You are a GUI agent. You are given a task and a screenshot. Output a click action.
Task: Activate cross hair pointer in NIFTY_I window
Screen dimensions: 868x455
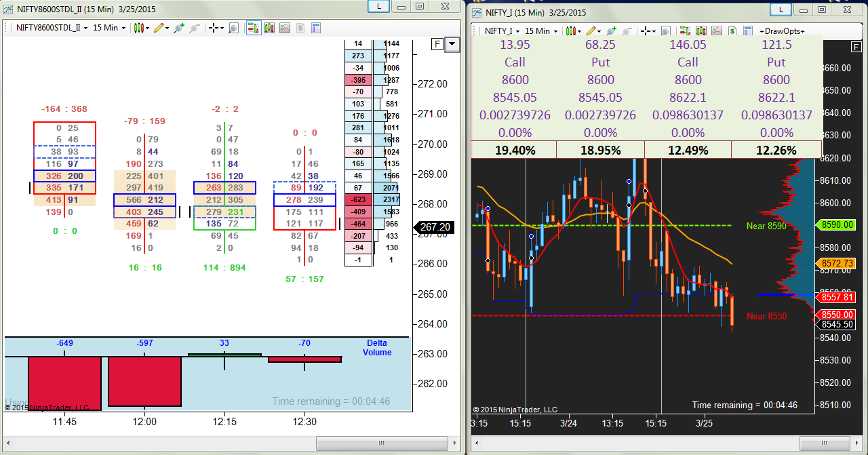coord(647,31)
